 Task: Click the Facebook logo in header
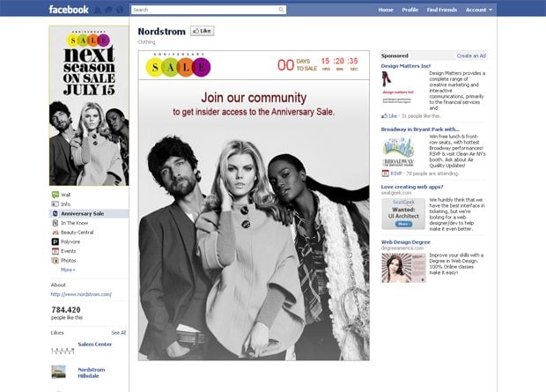tap(69, 10)
